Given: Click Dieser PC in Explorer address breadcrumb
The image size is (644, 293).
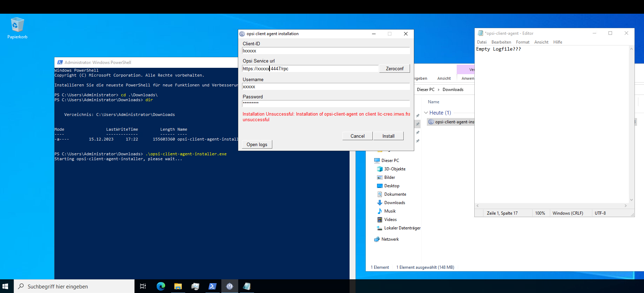Looking at the screenshot, I should click(425, 90).
